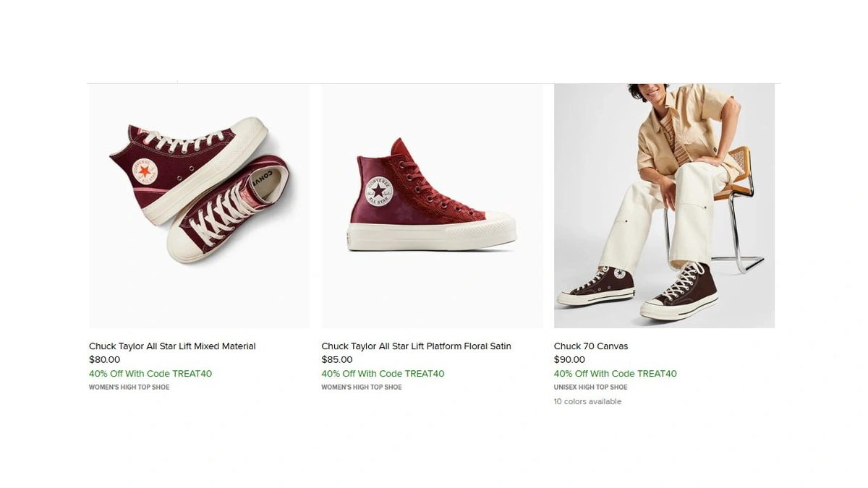Click the orange star patch on the Mixed Material shoe
The height and width of the screenshot is (488, 868).
(145, 171)
